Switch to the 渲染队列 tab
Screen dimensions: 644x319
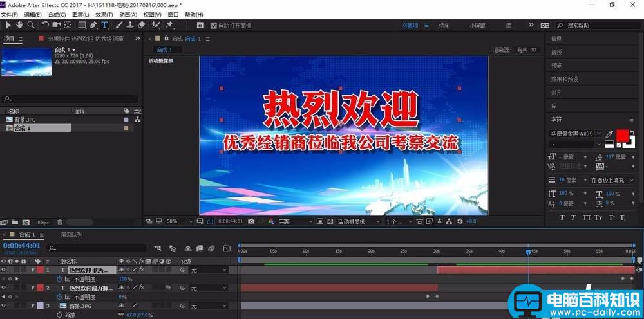pyautogui.click(x=71, y=235)
